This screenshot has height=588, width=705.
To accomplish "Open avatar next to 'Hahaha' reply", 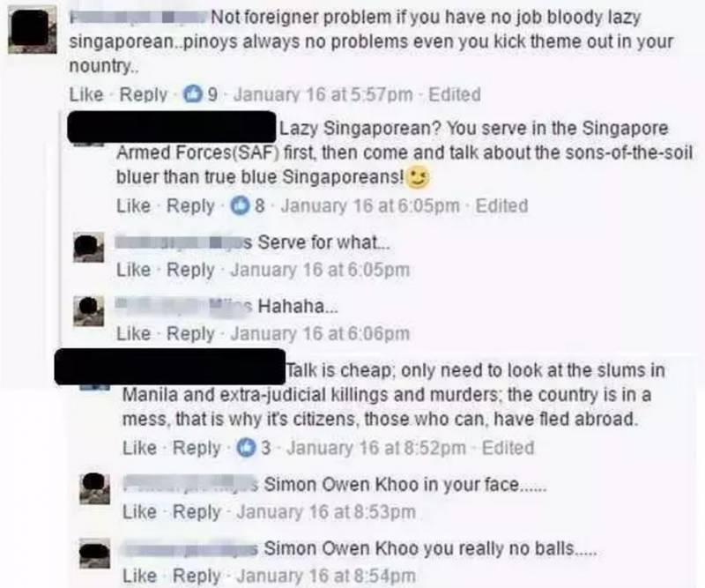I will (x=89, y=311).
